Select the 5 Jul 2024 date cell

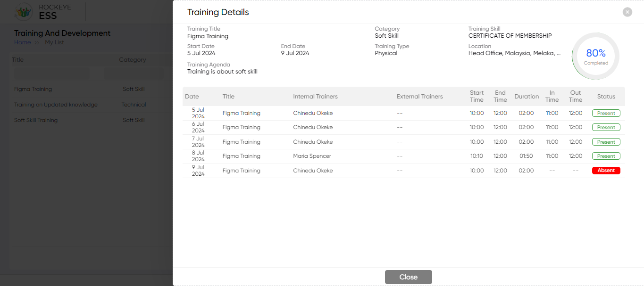click(198, 113)
